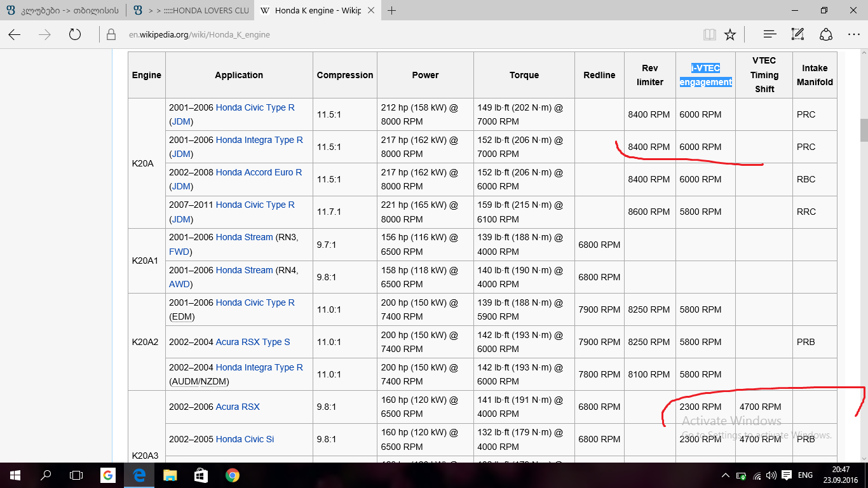
Task: Click the vertical page scrollbar thumb
Action: 864,130
